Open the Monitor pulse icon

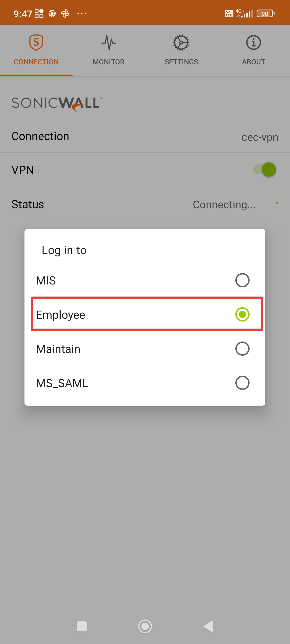[109, 43]
